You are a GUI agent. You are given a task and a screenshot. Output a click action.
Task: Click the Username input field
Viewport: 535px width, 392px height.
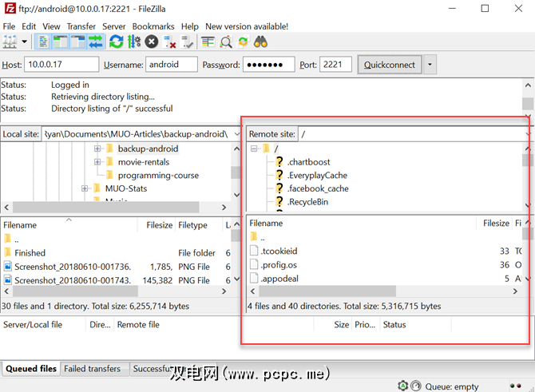click(172, 65)
